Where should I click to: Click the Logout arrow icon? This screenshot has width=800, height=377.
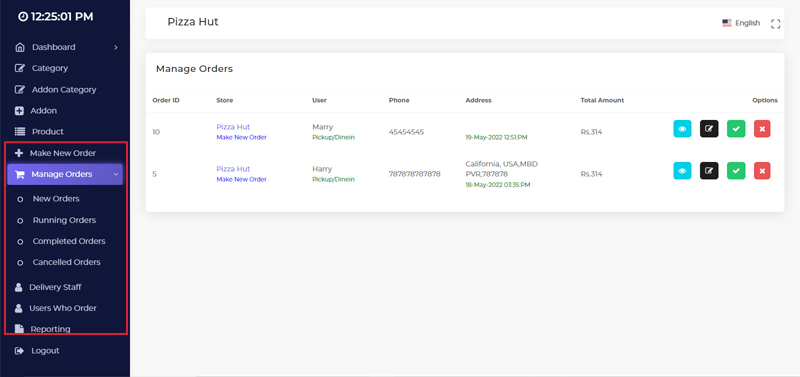pyautogui.click(x=19, y=351)
